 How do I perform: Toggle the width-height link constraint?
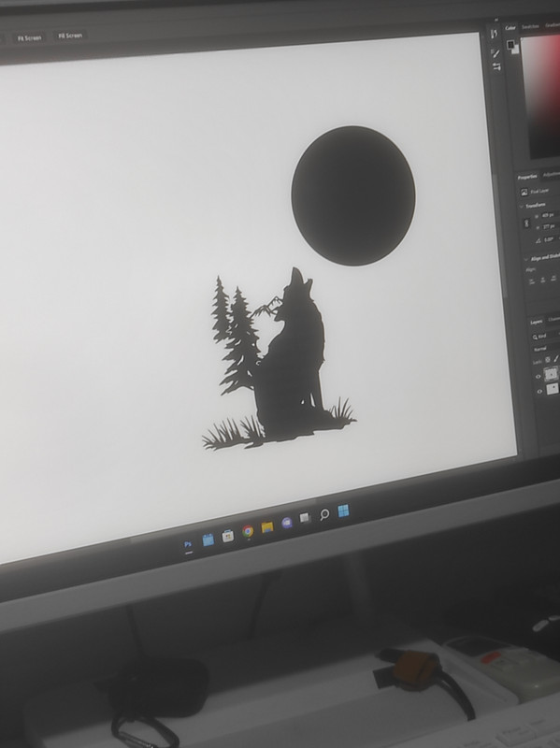pyautogui.click(x=526, y=223)
